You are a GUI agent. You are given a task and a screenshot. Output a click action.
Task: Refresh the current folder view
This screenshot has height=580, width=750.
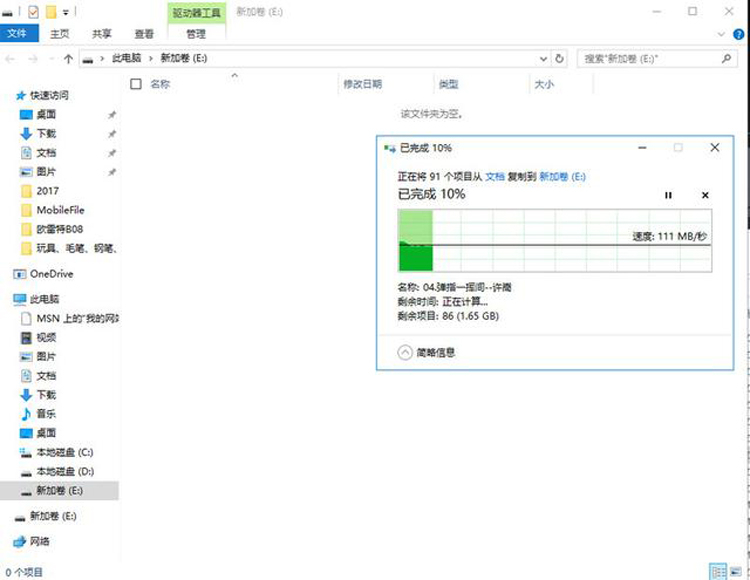point(559,59)
